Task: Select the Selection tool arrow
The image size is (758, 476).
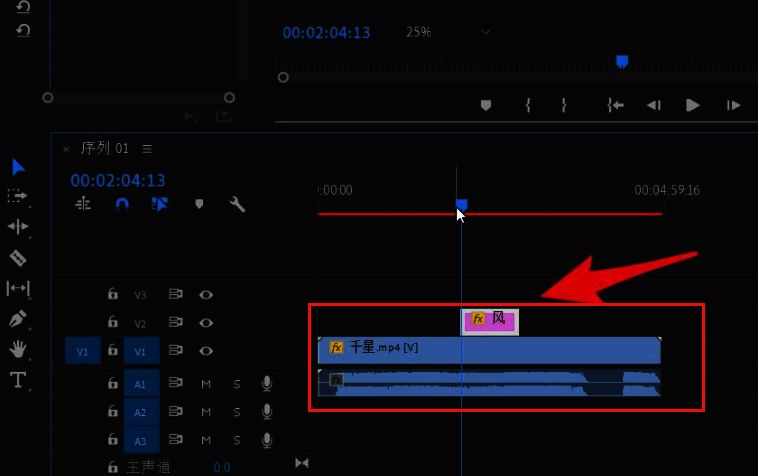Action: (18, 167)
